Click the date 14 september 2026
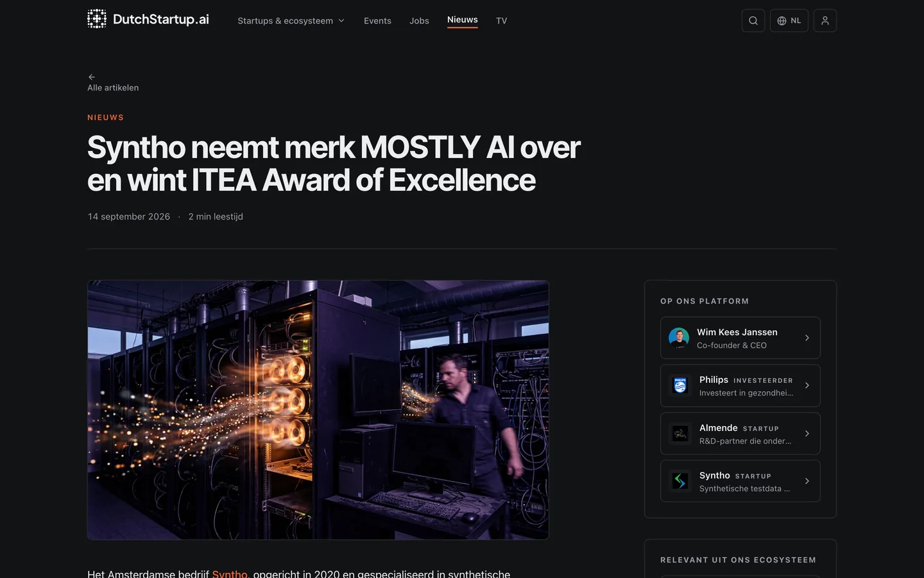The image size is (924, 578). coord(129,216)
